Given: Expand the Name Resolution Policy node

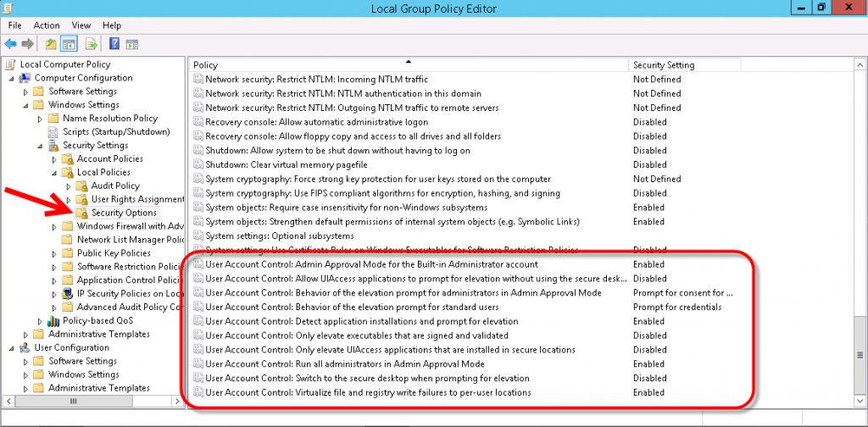Looking at the screenshot, I should point(40,119).
